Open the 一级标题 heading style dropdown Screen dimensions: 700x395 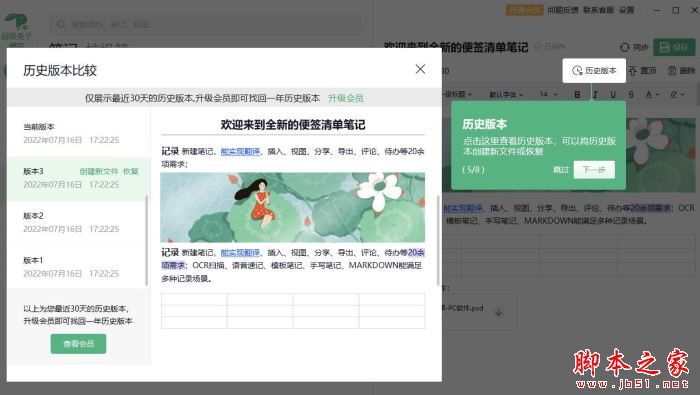click(457, 95)
